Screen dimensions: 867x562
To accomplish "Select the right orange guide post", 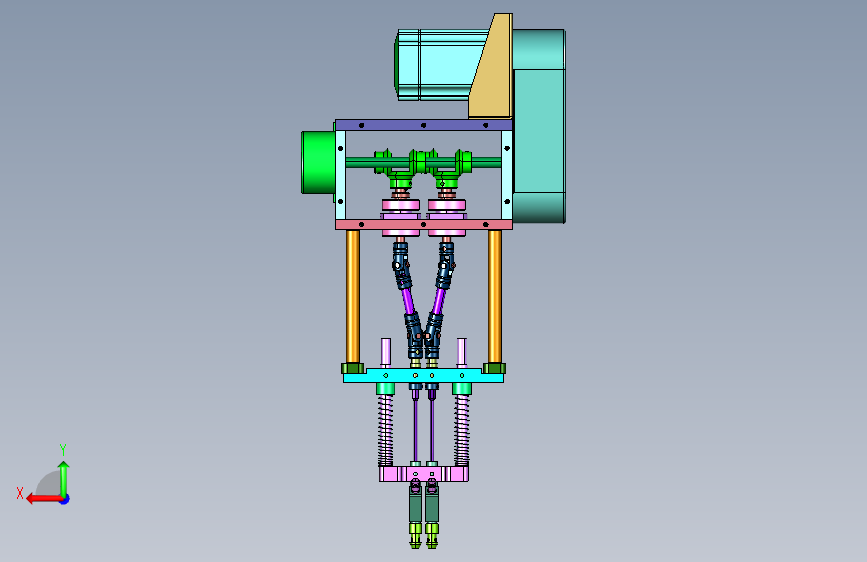I will pyautogui.click(x=495, y=296).
